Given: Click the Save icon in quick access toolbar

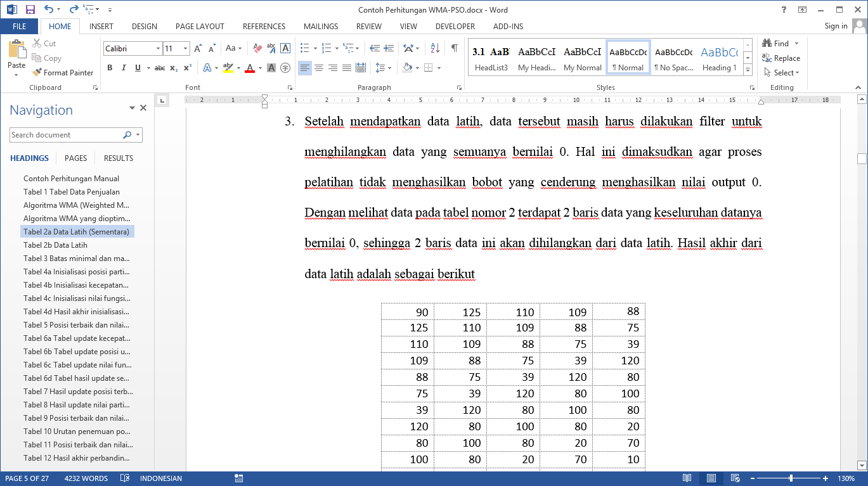Looking at the screenshot, I should pos(30,10).
